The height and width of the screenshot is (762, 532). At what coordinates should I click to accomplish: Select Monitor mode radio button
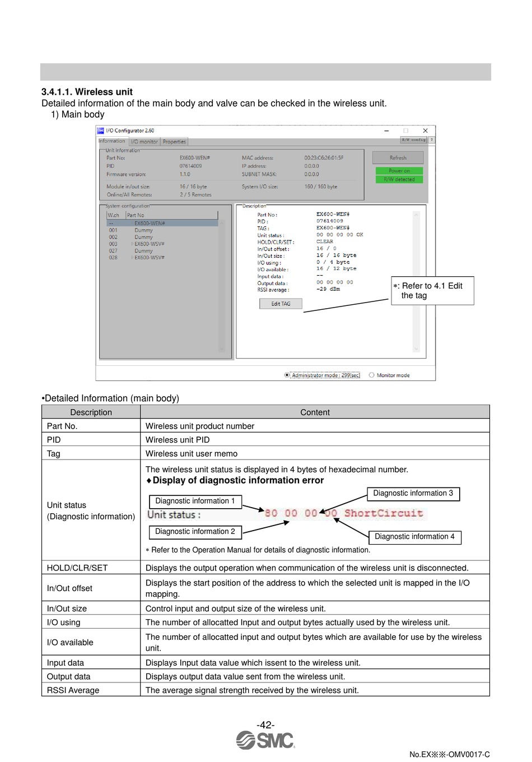pos(372,375)
